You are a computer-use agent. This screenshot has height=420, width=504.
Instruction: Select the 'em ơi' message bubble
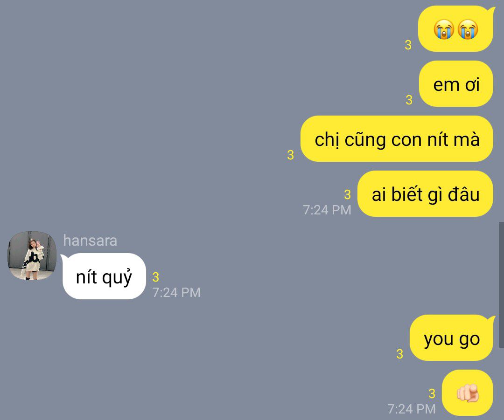click(x=456, y=84)
